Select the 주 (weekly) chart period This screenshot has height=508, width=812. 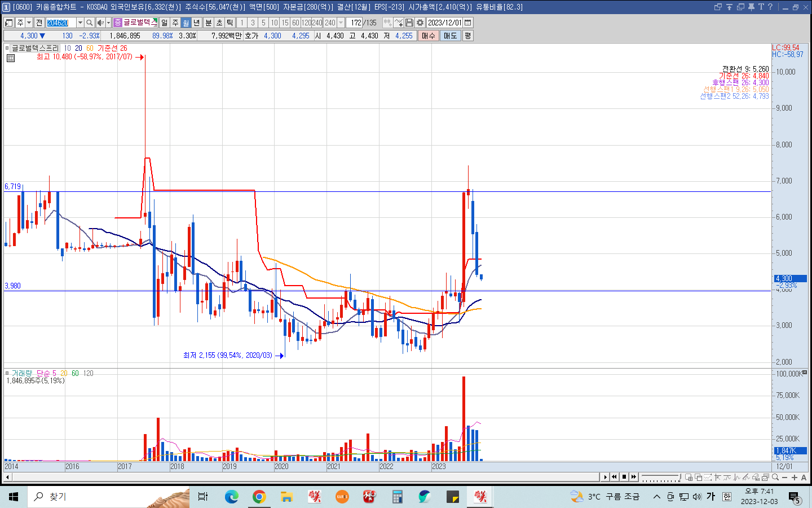[175, 23]
